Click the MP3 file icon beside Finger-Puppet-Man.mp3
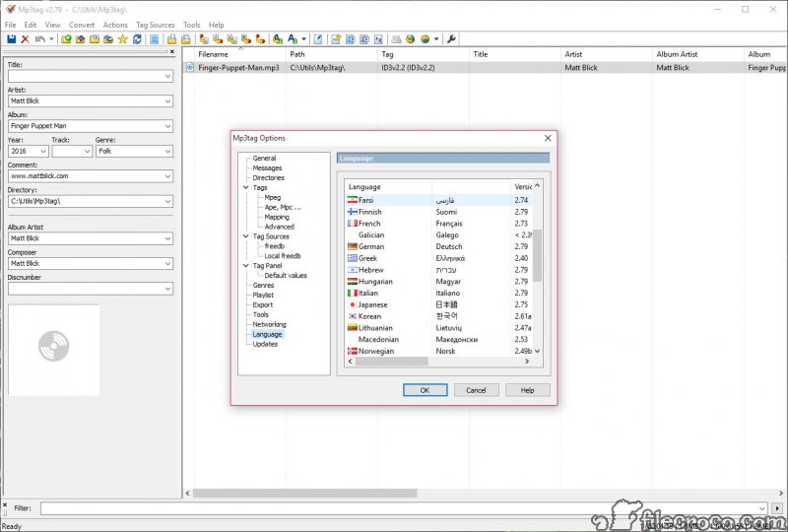788x532 pixels. (x=190, y=67)
